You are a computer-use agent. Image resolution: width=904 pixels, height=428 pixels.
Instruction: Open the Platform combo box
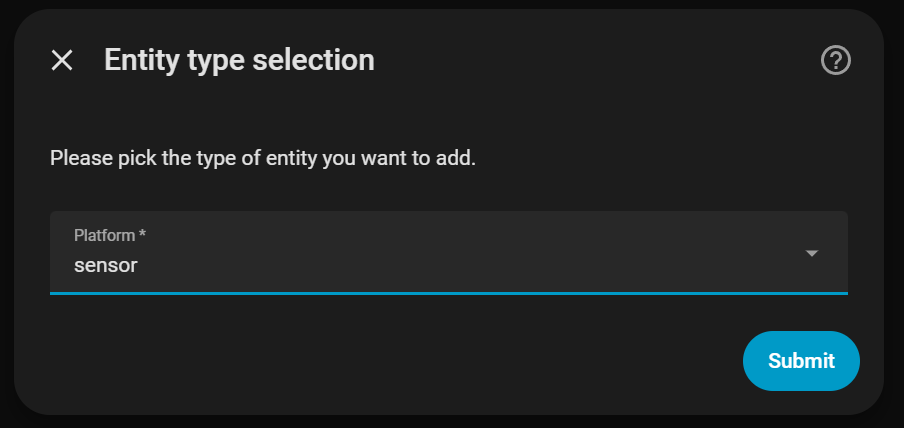(x=448, y=252)
